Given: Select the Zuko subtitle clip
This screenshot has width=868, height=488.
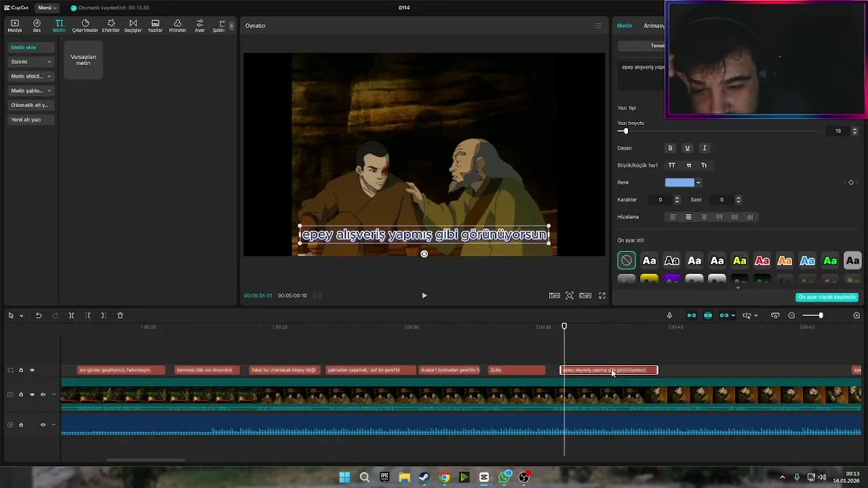Looking at the screenshot, I should [517, 370].
